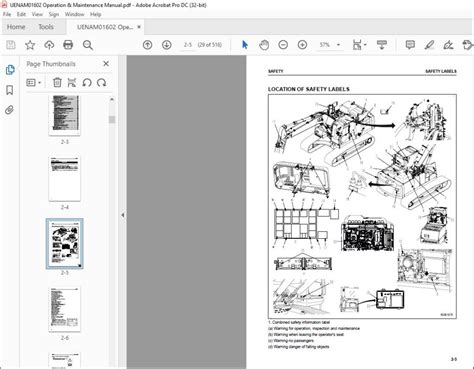Rotate page clockwise
Screen dimensions: 474x369
click(102, 82)
